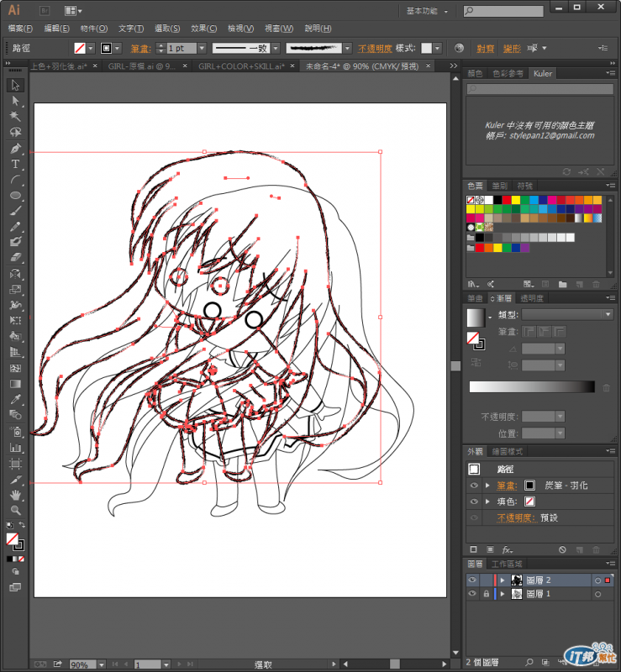The width and height of the screenshot is (621, 672).
Task: Open 基本功能 workspace switcher
Action: click(427, 11)
